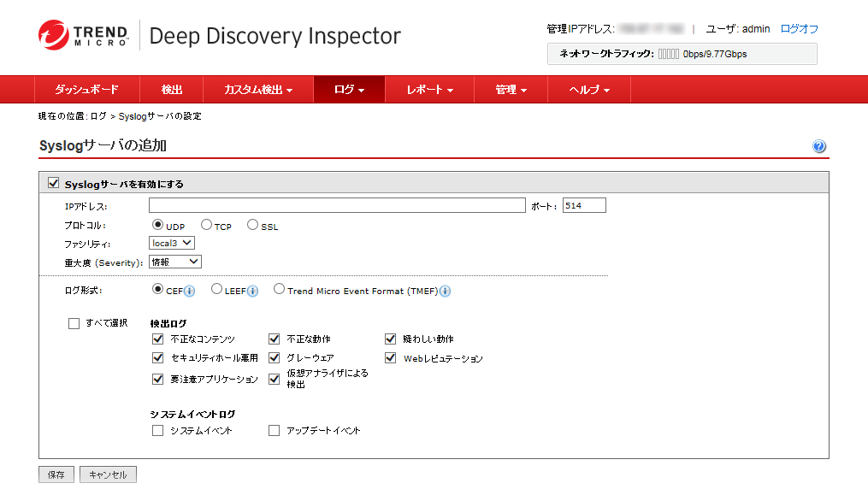Choose Trend Micro Event Format (TMEF)
The height and width of the screenshot is (495, 868).
pyautogui.click(x=279, y=289)
